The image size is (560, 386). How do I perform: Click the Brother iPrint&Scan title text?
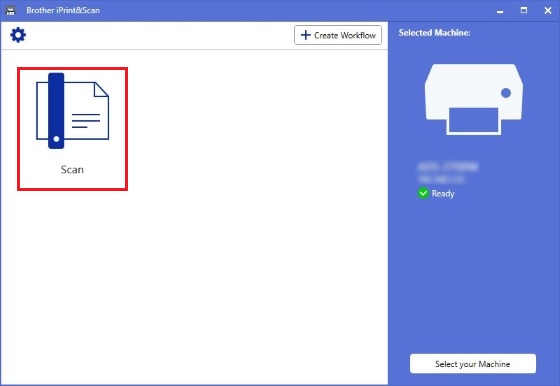(x=63, y=10)
